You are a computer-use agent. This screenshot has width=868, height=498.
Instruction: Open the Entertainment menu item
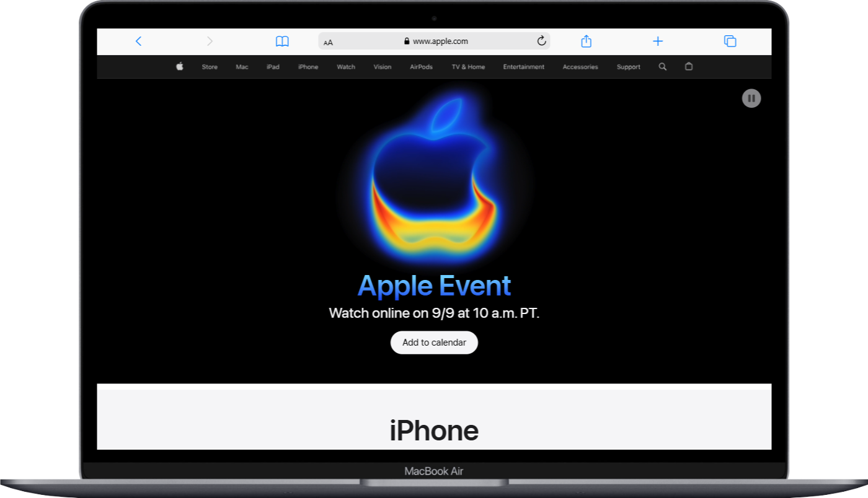[x=524, y=67]
